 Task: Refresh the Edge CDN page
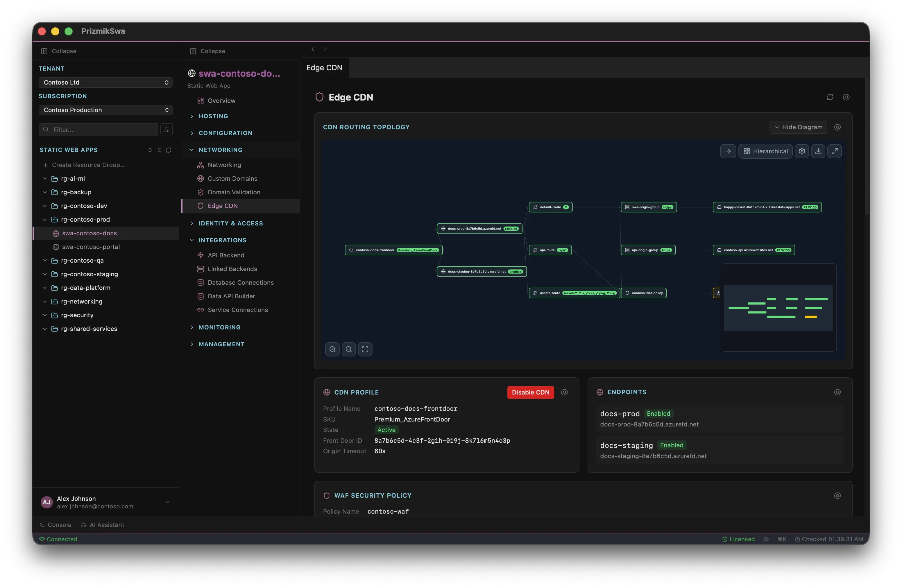pyautogui.click(x=830, y=97)
